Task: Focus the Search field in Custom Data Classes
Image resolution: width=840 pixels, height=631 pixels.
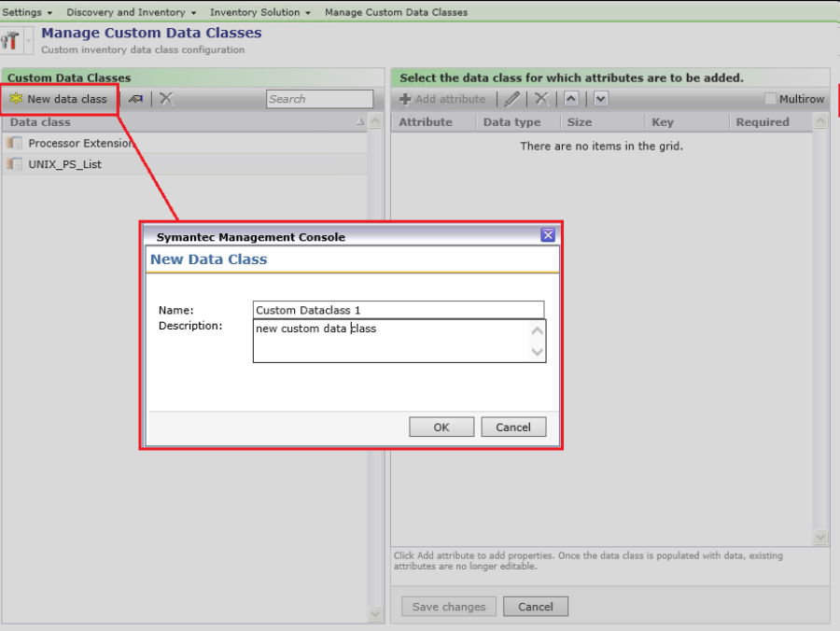Action: (319, 99)
